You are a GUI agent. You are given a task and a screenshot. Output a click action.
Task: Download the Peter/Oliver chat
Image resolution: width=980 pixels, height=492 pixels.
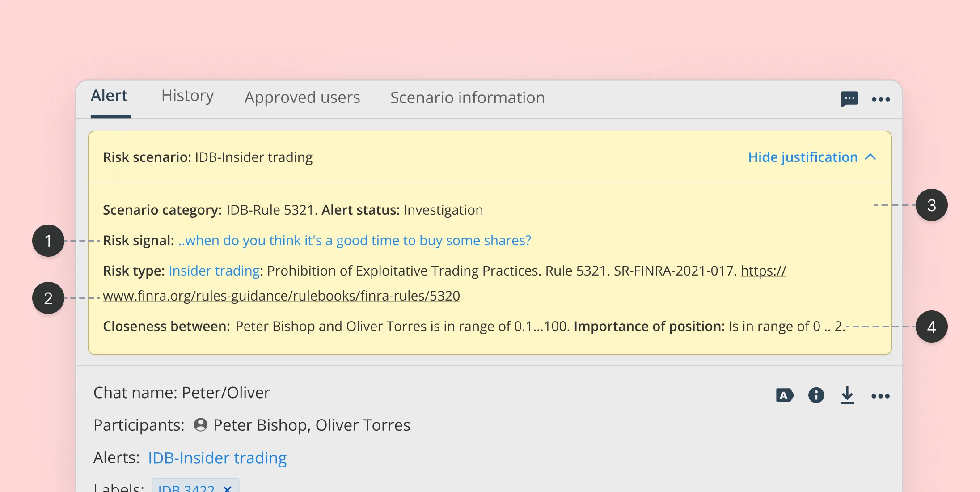(847, 395)
